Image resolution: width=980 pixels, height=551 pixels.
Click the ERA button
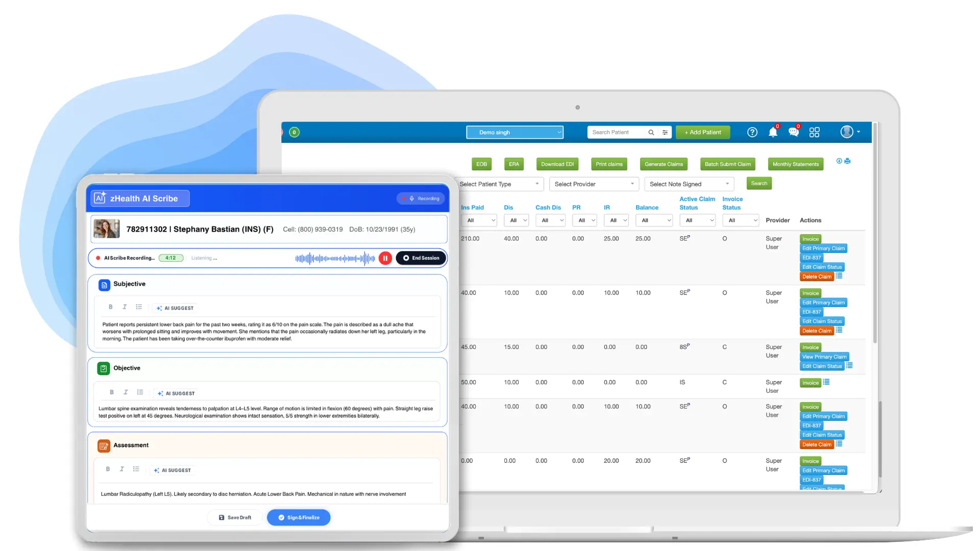514,164
